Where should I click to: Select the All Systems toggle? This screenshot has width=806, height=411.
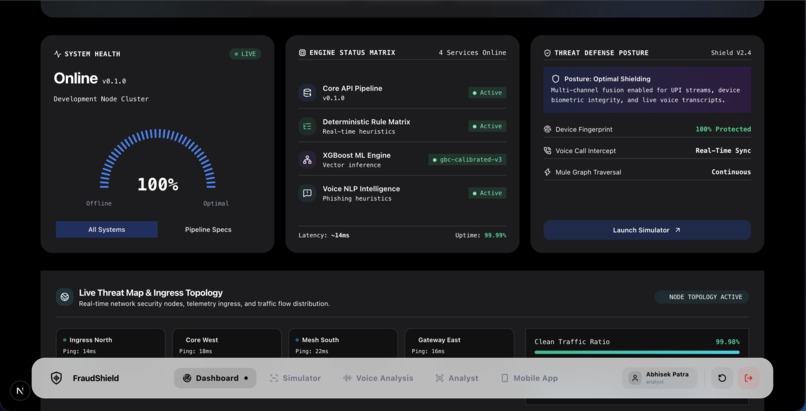[106, 230]
